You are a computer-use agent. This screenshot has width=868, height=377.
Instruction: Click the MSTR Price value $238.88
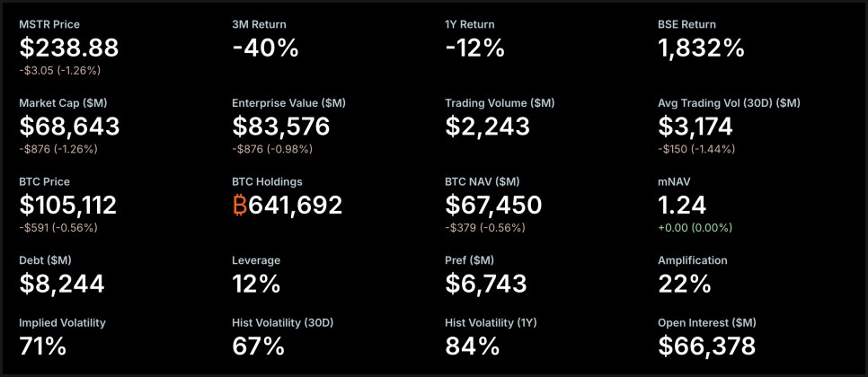(x=69, y=48)
